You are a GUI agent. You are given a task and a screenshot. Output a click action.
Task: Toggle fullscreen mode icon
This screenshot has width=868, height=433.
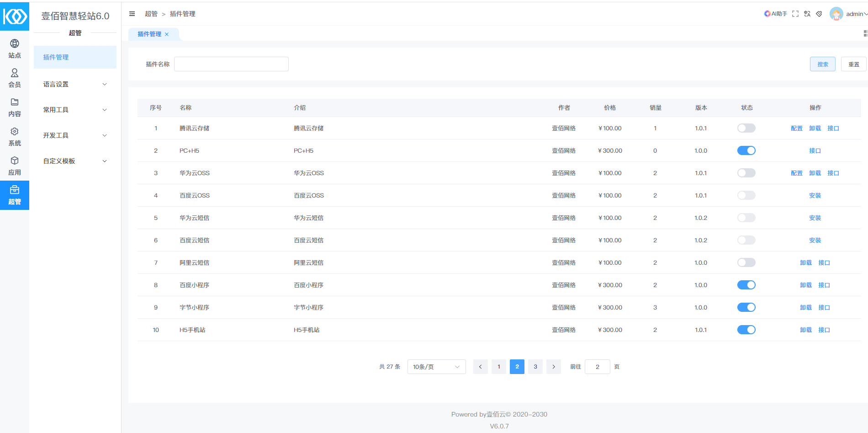[795, 14]
